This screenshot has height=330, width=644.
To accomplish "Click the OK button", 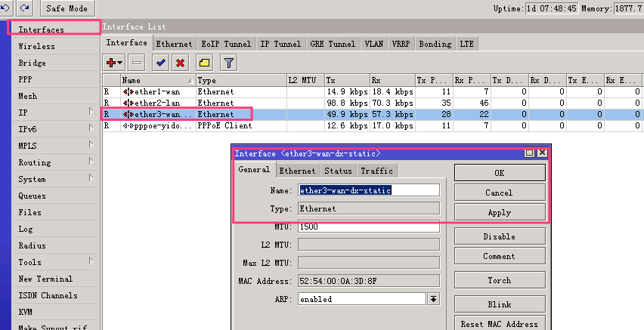I will 500,173.
